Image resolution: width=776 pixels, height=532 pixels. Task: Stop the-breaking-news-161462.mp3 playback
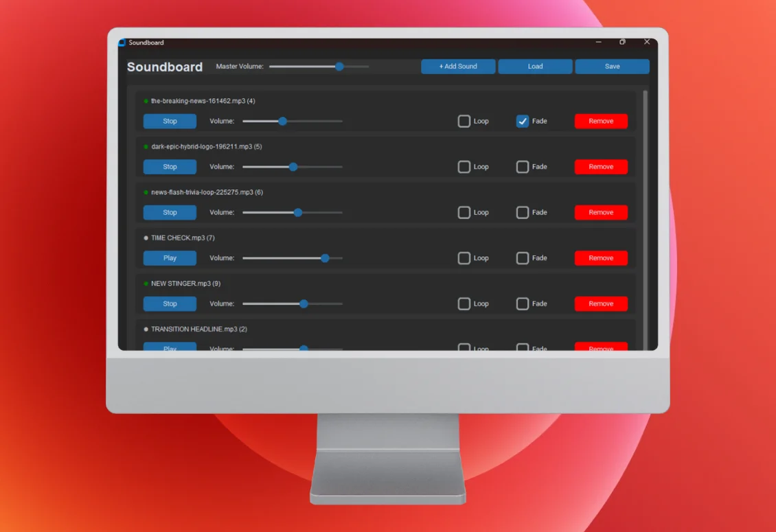click(x=170, y=122)
